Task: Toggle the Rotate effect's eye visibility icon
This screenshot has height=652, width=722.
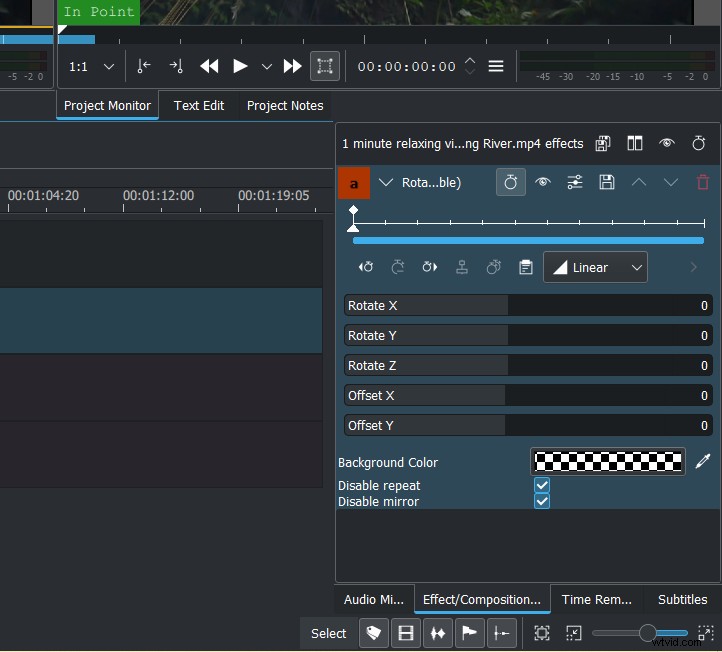Action: [x=543, y=182]
